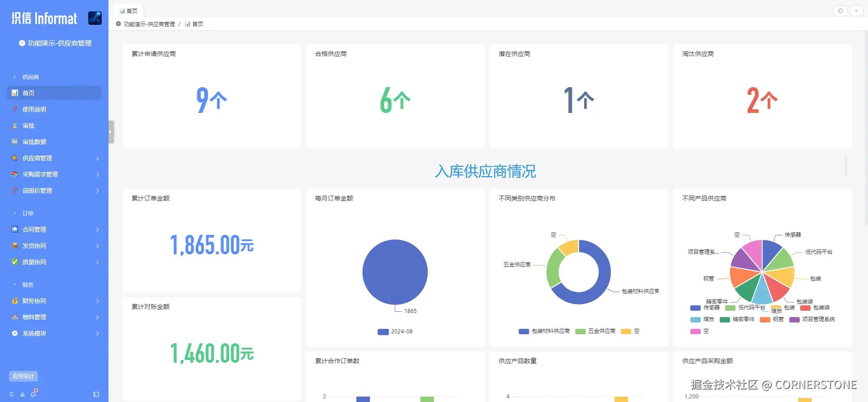The width and height of the screenshot is (868, 402).
Task: Toggle 五金供应商 legend item
Action: point(595,331)
